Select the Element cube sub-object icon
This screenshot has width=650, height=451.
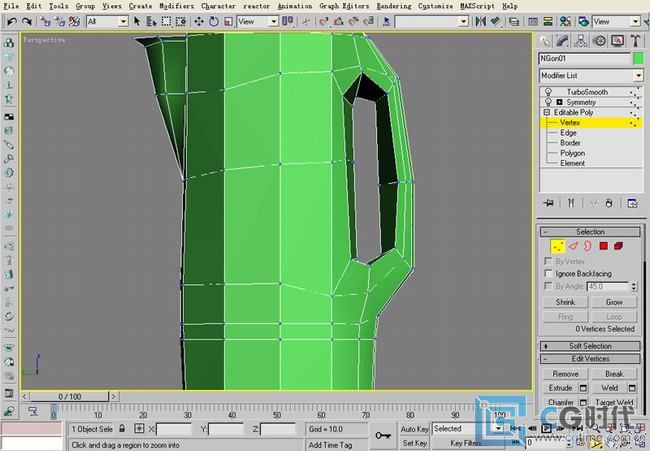pos(618,246)
